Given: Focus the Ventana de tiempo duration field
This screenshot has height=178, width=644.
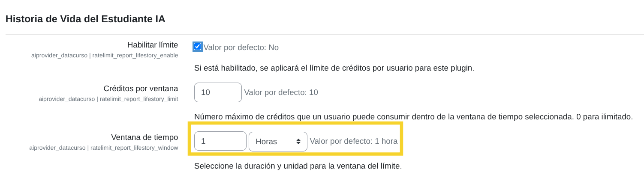Looking at the screenshot, I should (220, 141).
